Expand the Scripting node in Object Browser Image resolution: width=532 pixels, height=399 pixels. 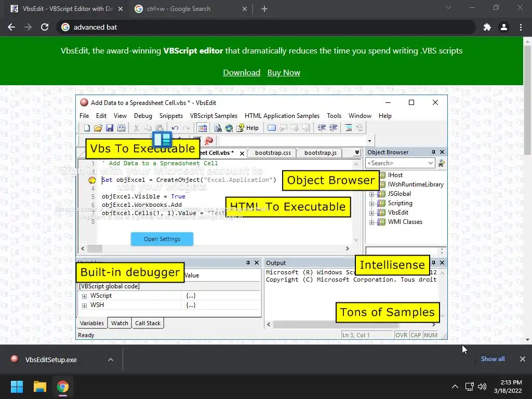(371, 204)
